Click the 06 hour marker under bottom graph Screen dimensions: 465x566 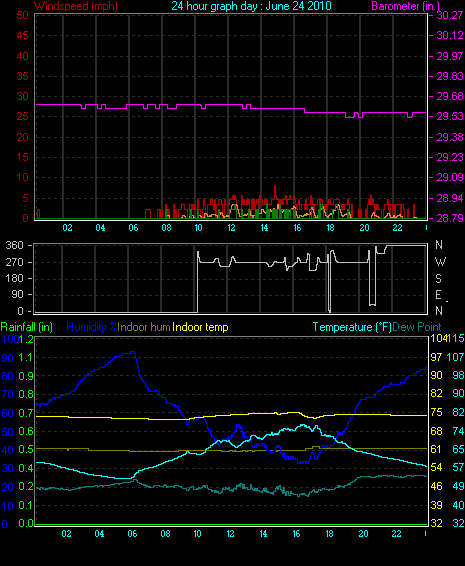[x=132, y=534]
